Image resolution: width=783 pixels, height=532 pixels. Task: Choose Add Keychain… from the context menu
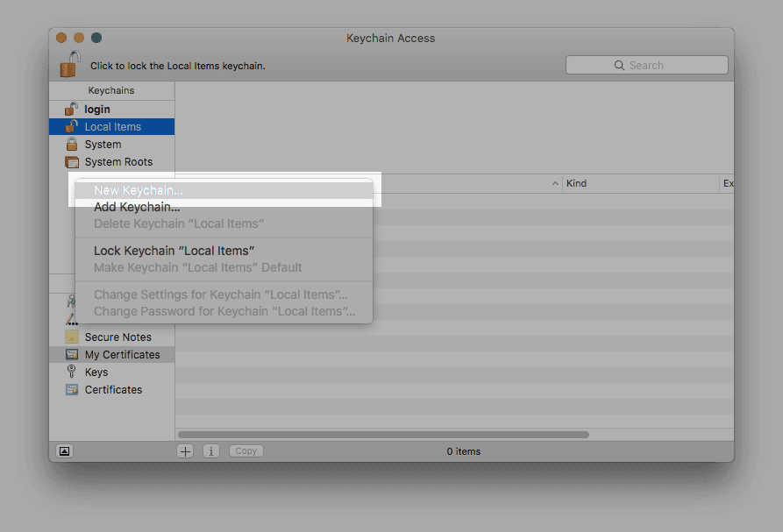pos(137,208)
